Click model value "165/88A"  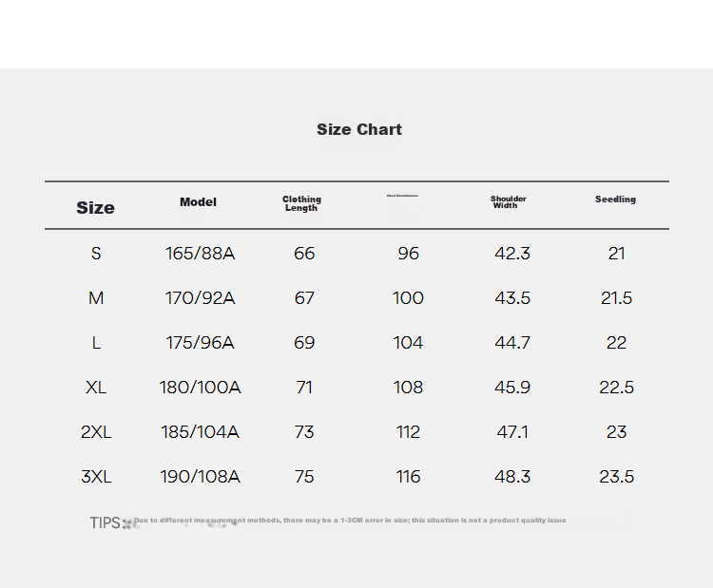[200, 254]
